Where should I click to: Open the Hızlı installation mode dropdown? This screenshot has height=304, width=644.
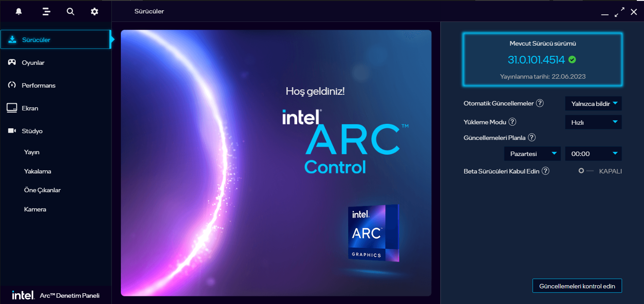coord(593,122)
